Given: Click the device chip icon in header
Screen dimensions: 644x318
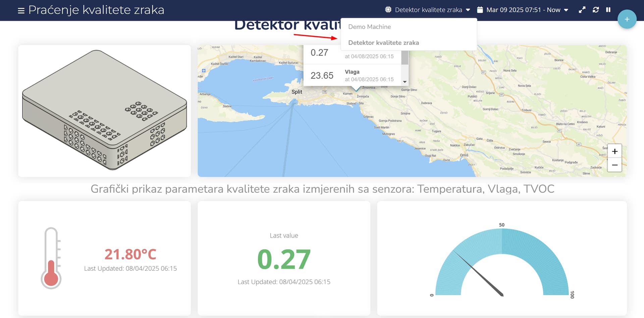Looking at the screenshot, I should (x=388, y=10).
